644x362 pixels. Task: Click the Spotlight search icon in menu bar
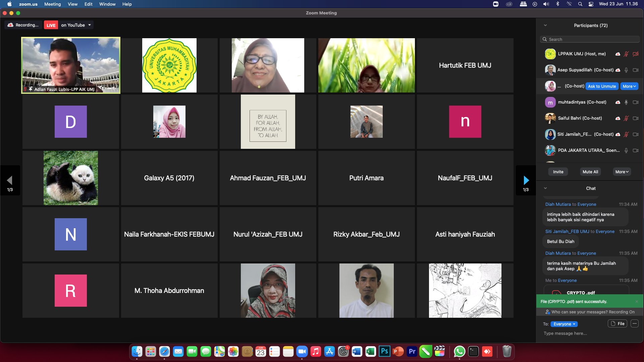[x=580, y=4]
